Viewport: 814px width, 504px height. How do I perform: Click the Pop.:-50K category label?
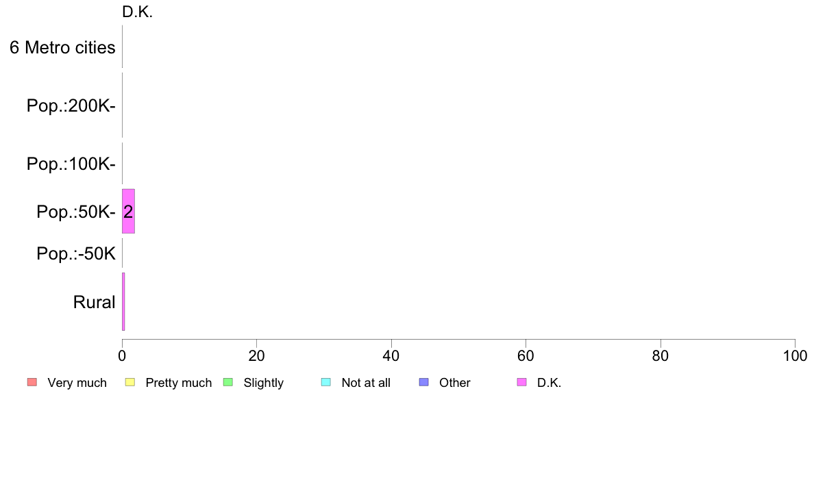76,253
